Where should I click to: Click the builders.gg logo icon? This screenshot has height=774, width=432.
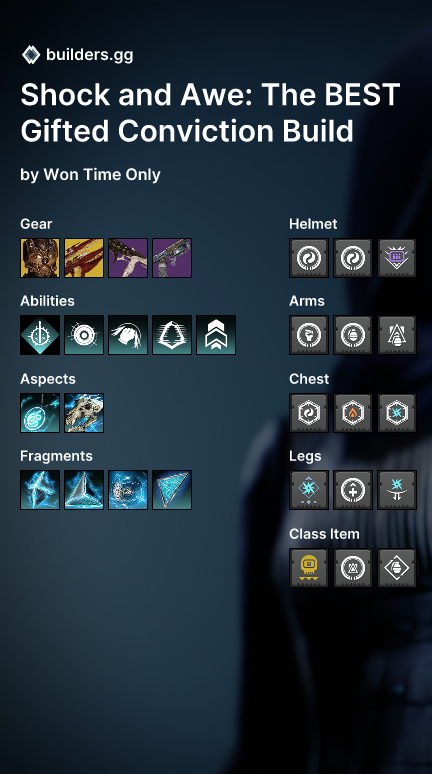click(31, 55)
